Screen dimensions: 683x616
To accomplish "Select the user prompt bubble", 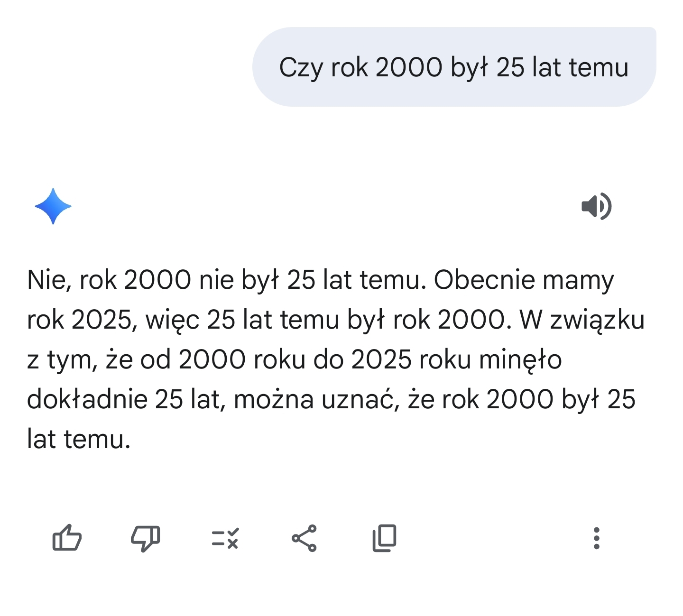I will click(454, 67).
